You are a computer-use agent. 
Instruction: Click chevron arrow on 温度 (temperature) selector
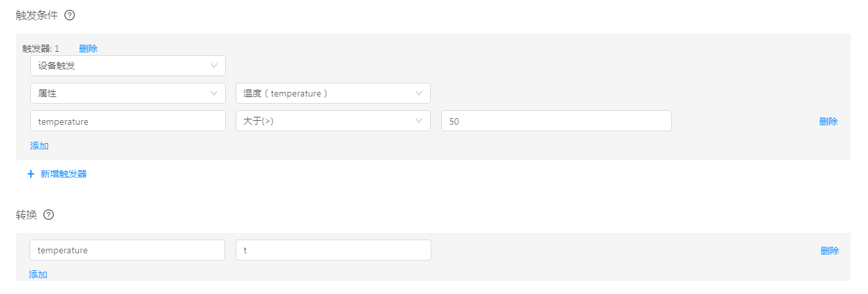[419, 93]
